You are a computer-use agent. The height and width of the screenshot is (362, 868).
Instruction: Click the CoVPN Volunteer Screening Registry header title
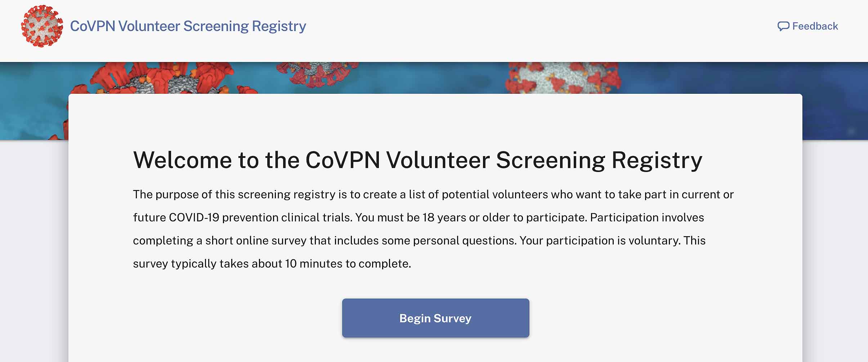click(x=188, y=26)
